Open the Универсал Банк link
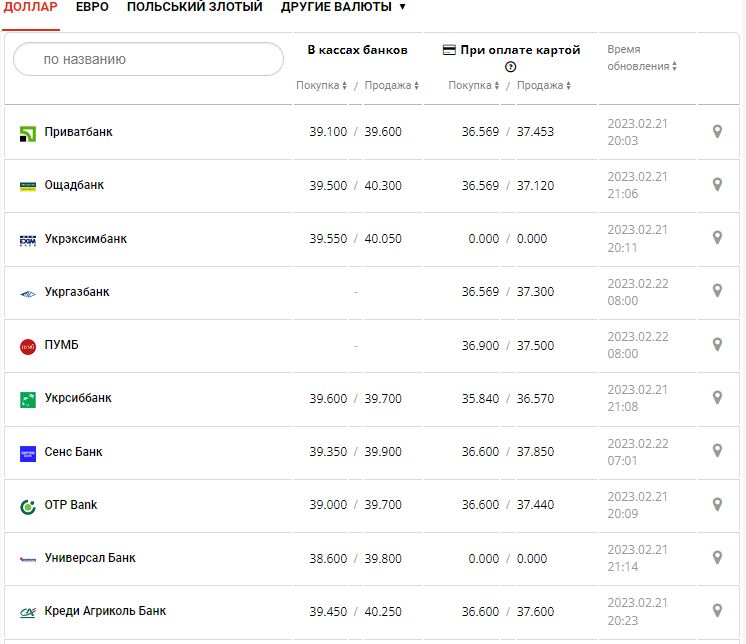This screenshot has width=746, height=644. point(90,558)
